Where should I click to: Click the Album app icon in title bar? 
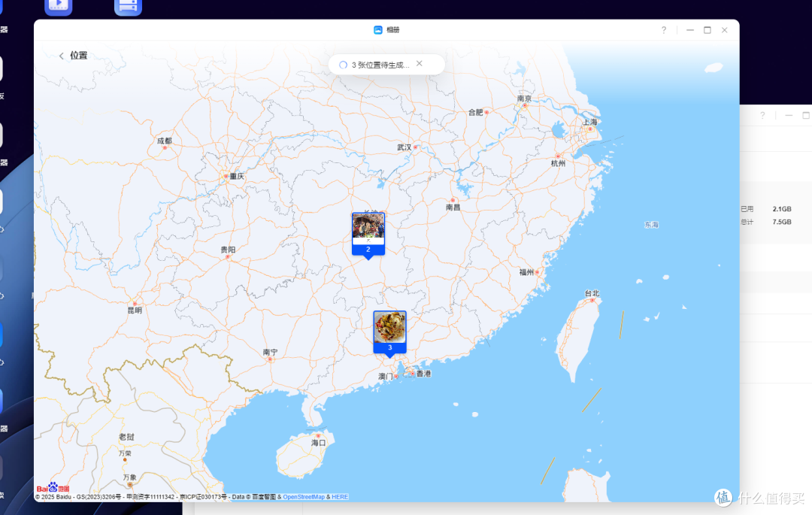pyautogui.click(x=378, y=30)
